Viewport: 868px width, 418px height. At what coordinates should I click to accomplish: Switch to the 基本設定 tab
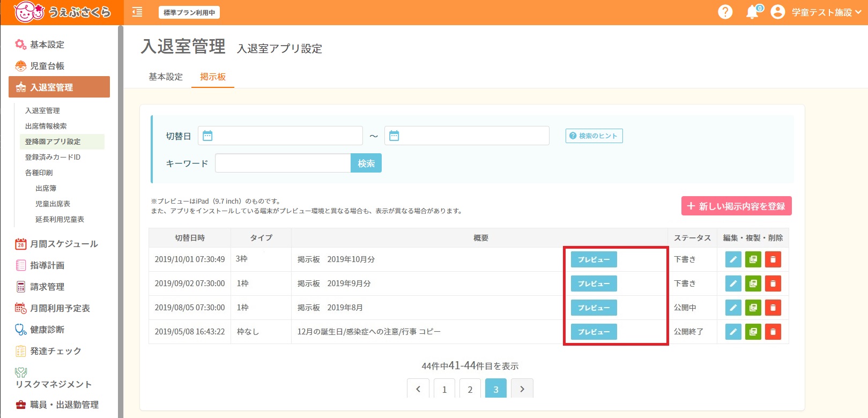(166, 77)
